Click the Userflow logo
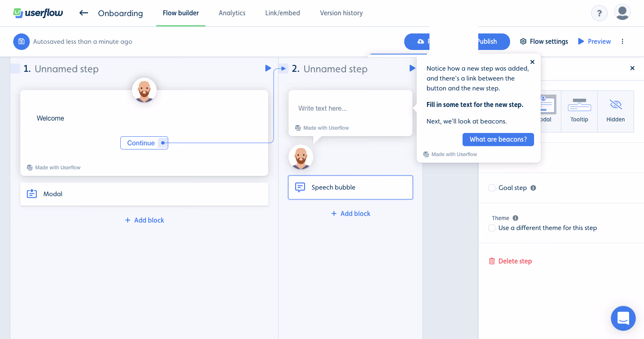This screenshot has width=644, height=339. coord(38,13)
